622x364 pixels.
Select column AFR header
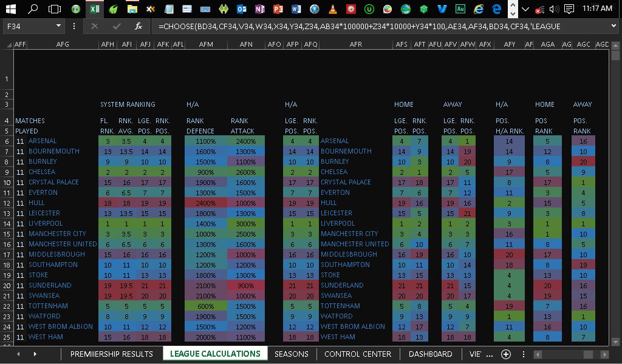[356, 44]
